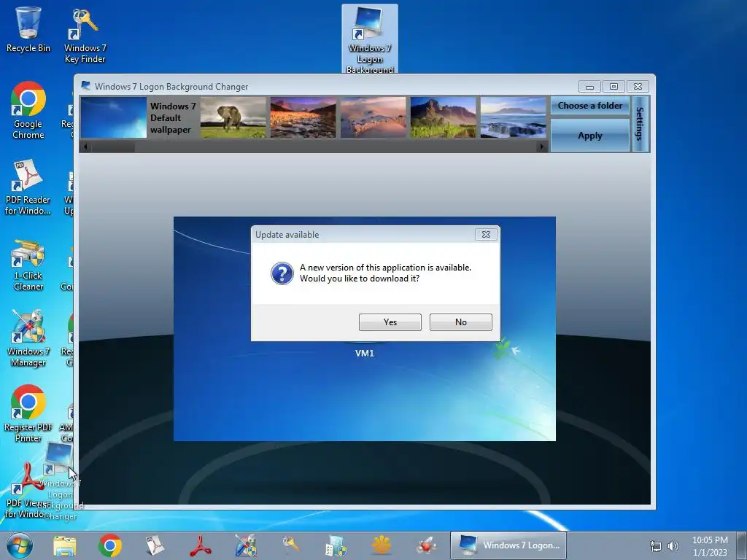Select the pink sand dunes wallpaper thumbnail
The height and width of the screenshot is (560, 747).
coord(373,117)
